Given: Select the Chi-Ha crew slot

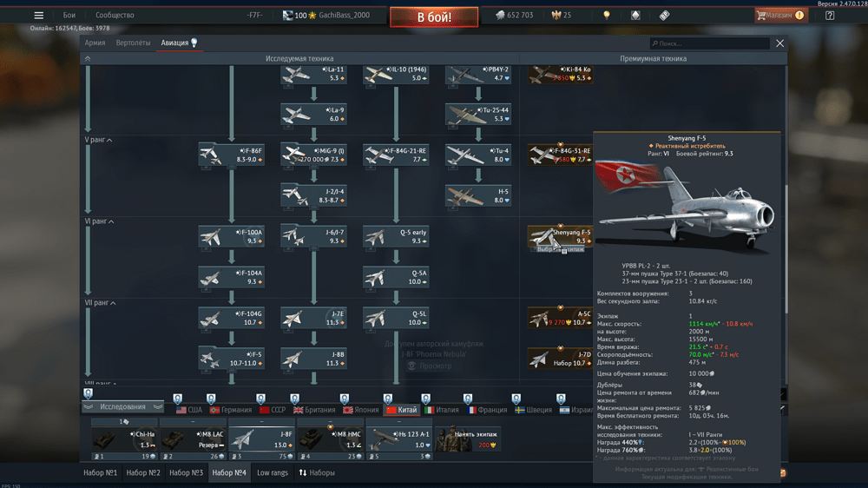Looking at the screenshot, I should 124,440.
